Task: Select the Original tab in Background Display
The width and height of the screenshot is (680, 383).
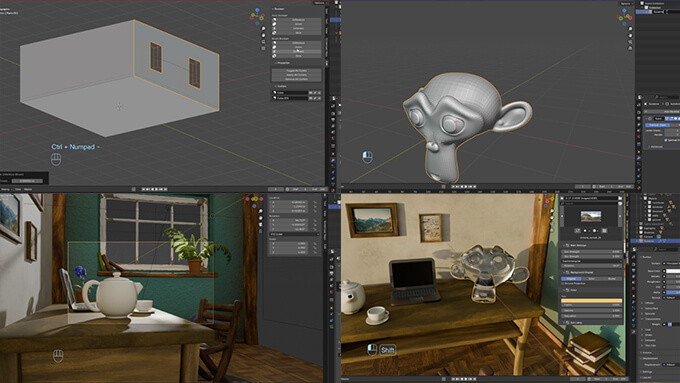Action: tap(571, 278)
